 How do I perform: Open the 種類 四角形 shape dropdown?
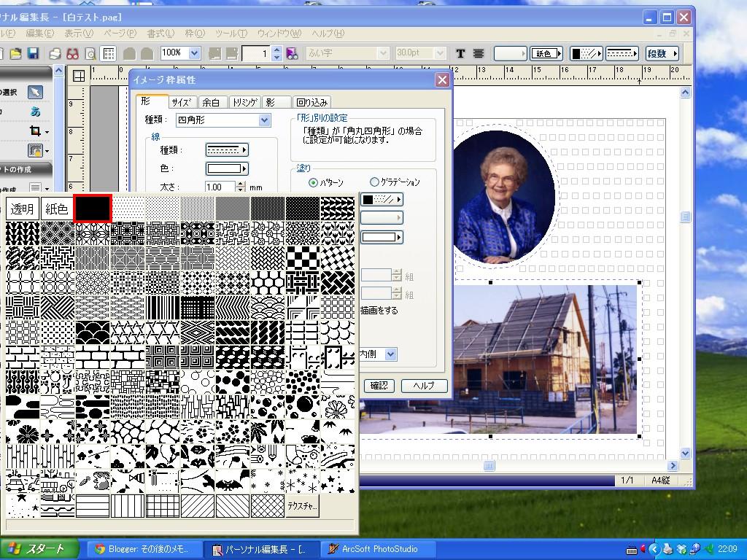pyautogui.click(x=265, y=120)
